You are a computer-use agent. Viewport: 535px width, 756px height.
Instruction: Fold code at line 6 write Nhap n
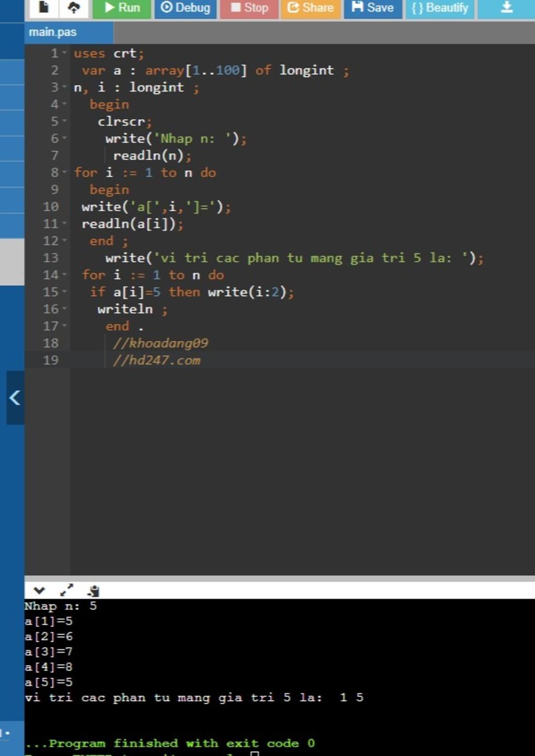coord(64,138)
